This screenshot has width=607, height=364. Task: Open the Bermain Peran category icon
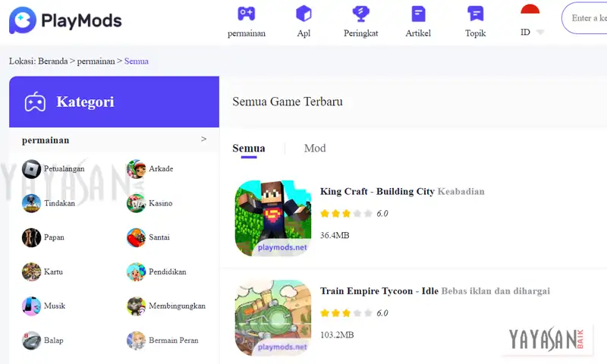(x=137, y=340)
